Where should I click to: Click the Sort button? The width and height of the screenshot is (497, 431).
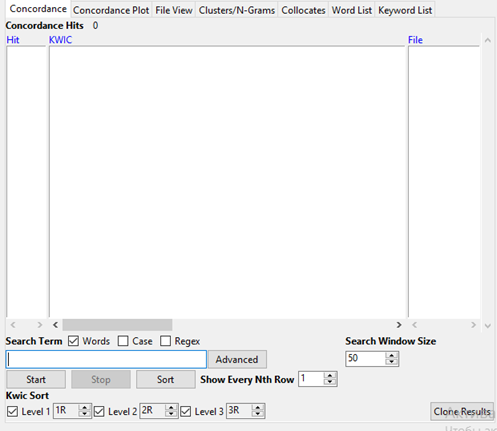[x=165, y=379]
